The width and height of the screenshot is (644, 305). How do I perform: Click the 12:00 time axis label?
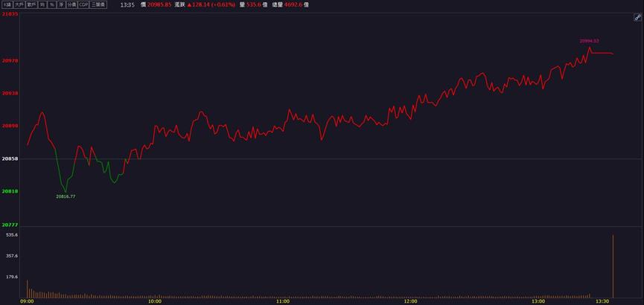(411, 301)
